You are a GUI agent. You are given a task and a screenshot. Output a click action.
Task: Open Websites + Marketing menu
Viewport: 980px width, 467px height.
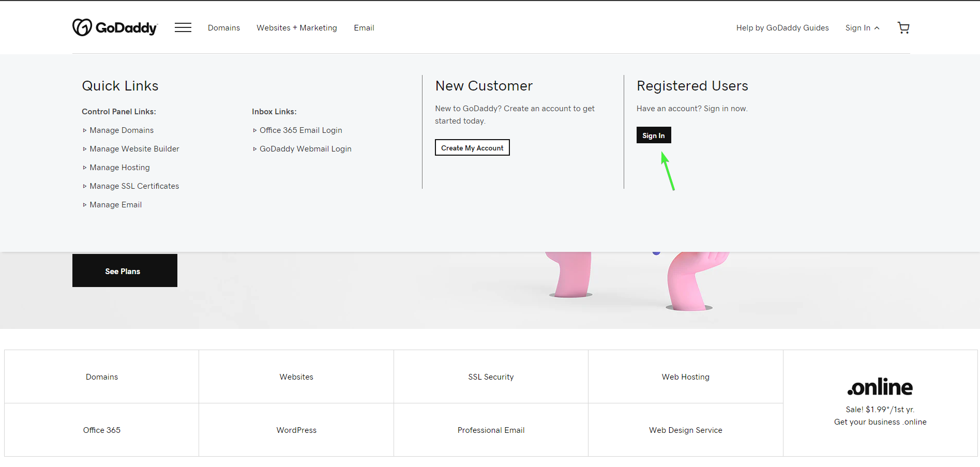(297, 28)
